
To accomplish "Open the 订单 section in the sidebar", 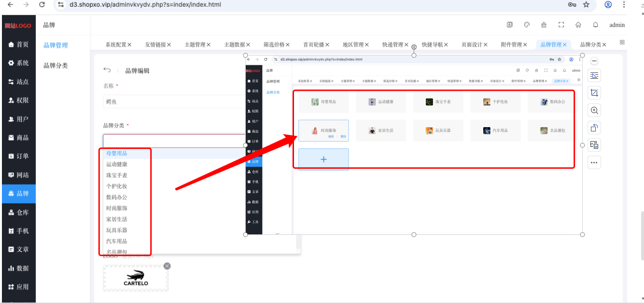I will point(18,156).
